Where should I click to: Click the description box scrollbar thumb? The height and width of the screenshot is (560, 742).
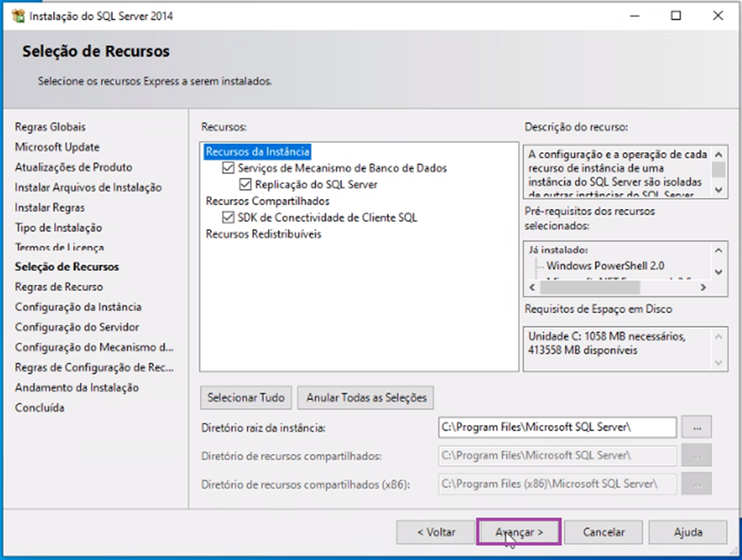pyautogui.click(x=718, y=169)
